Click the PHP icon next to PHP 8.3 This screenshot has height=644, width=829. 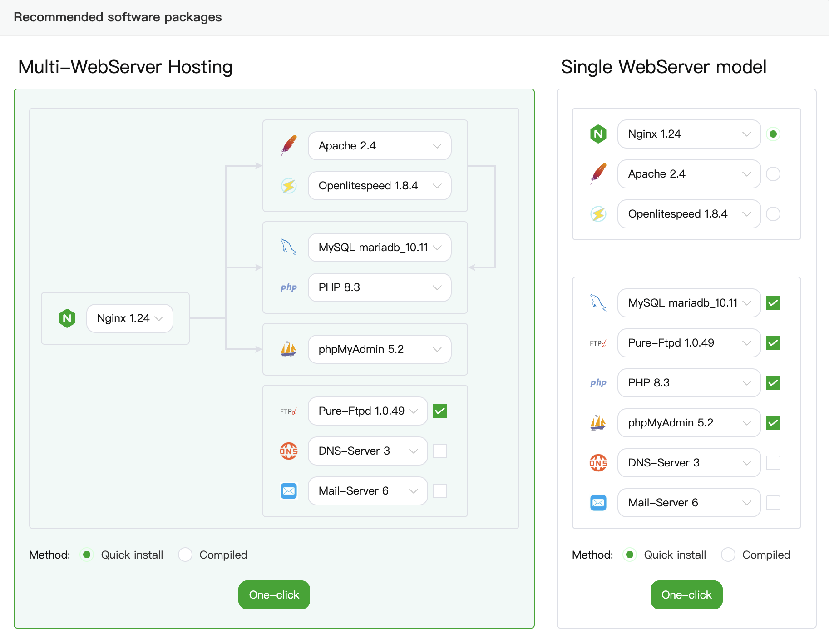[289, 287]
